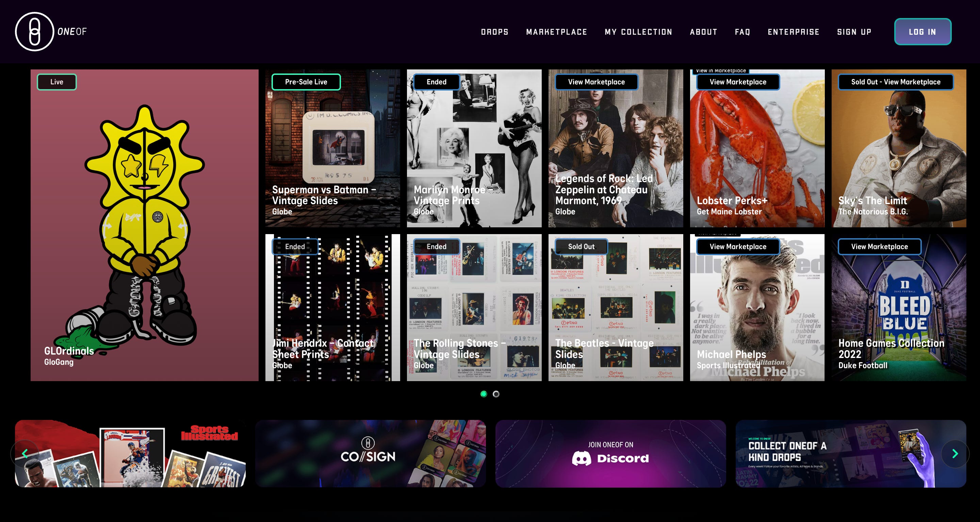Select the first green carousel dot

click(x=484, y=394)
